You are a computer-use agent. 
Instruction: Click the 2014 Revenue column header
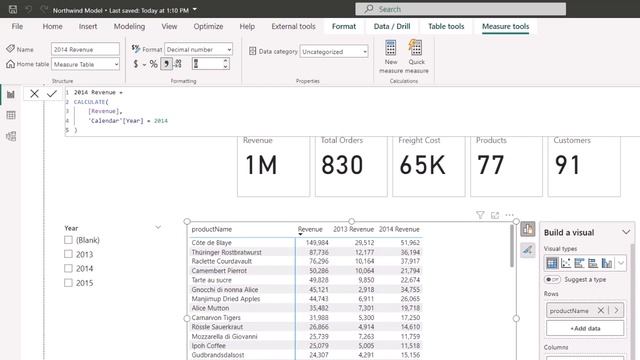399,229
